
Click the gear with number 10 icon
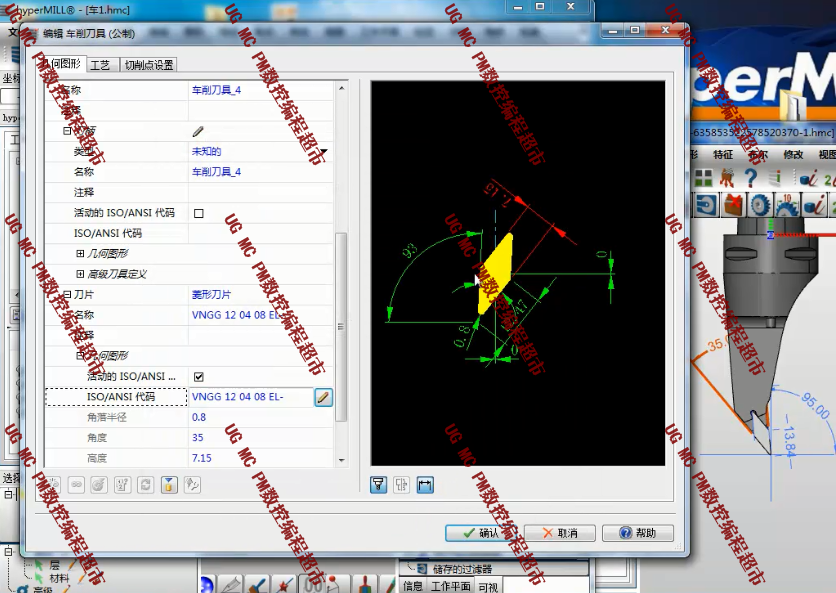click(x=786, y=205)
